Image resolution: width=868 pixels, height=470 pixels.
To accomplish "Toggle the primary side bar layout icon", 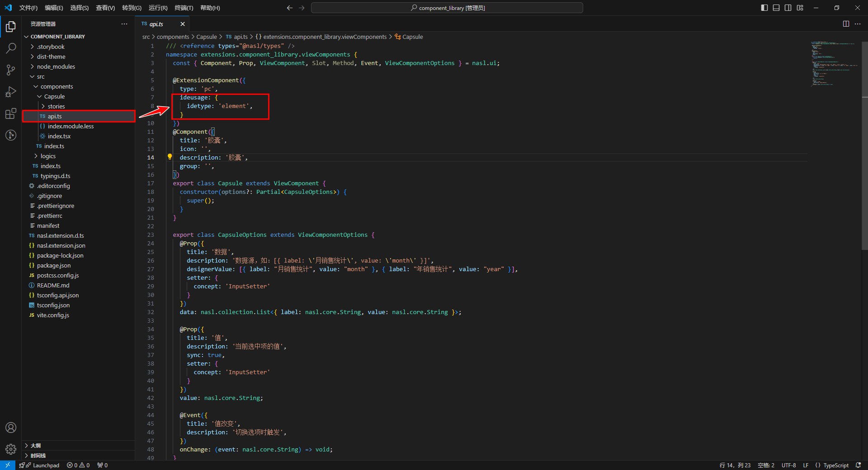I will pos(764,8).
